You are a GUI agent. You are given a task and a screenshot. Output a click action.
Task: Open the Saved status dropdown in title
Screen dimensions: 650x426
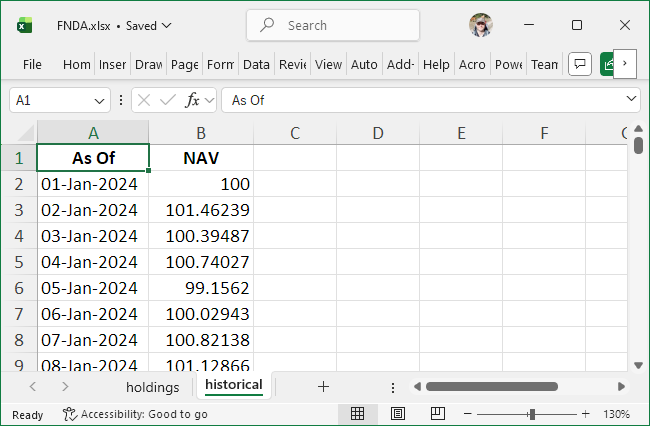[167, 26]
